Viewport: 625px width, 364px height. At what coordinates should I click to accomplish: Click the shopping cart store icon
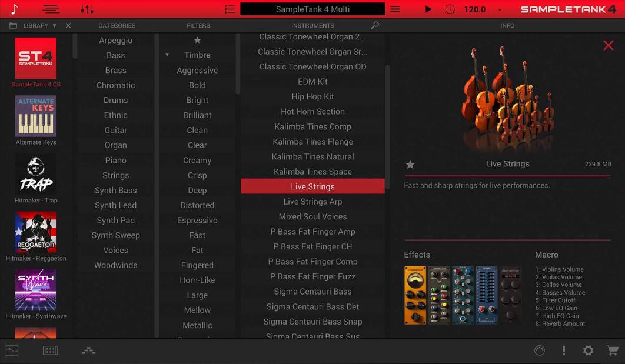613,350
